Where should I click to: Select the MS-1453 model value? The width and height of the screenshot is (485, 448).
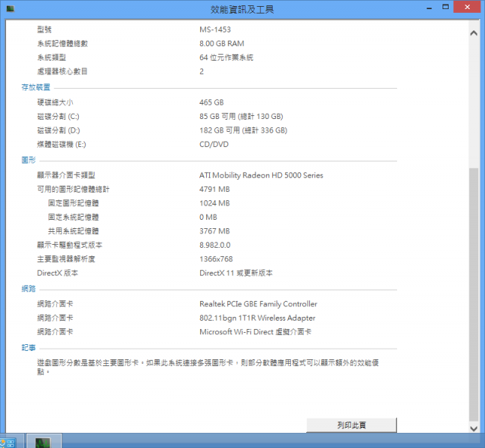point(215,30)
